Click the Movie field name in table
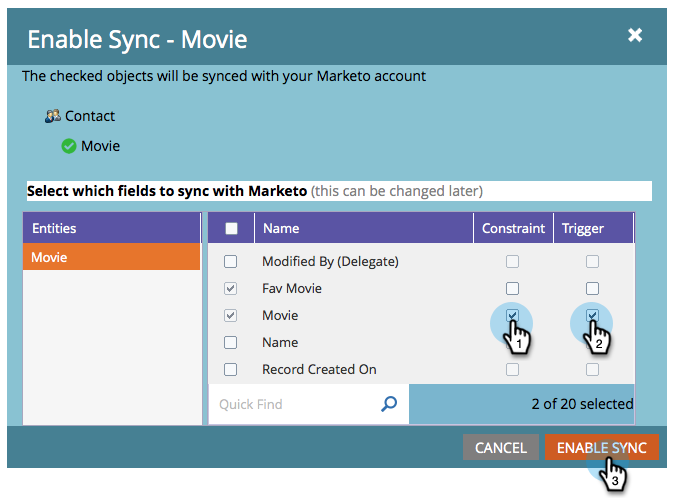The height and width of the screenshot is (502, 674). (280, 315)
